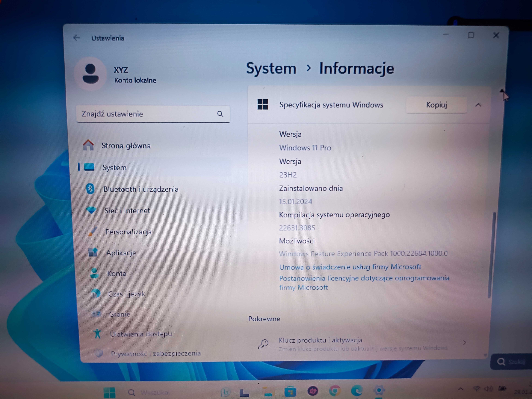Click the Szukaj button on background window
Viewport: 532px width, 399px height.
pyautogui.click(x=511, y=362)
